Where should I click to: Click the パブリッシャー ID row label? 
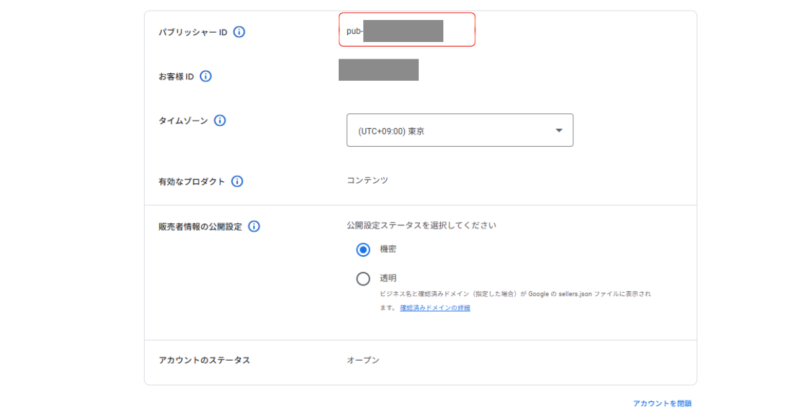(x=185, y=32)
